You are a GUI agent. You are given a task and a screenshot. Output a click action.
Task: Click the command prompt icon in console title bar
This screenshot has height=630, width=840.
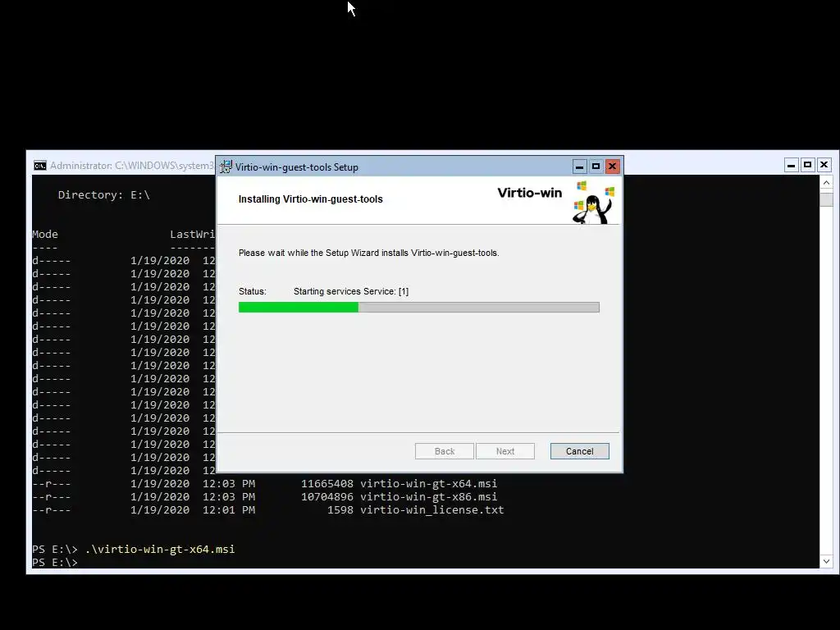40,166
